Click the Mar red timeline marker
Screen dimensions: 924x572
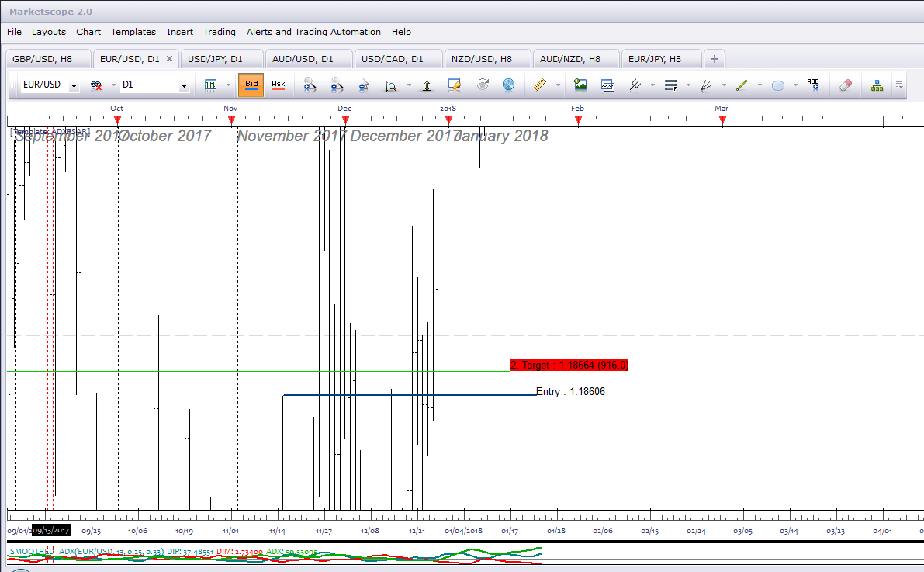(x=722, y=120)
